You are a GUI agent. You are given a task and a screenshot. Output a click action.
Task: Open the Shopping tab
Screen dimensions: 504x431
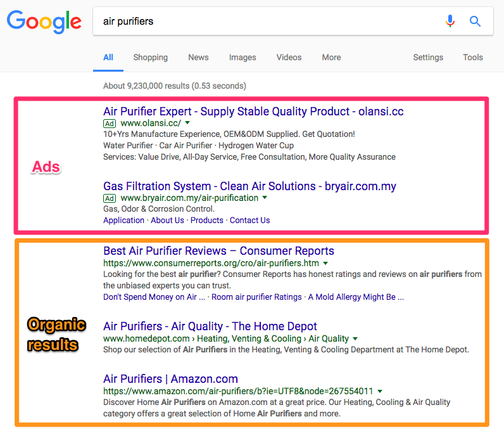(x=151, y=58)
